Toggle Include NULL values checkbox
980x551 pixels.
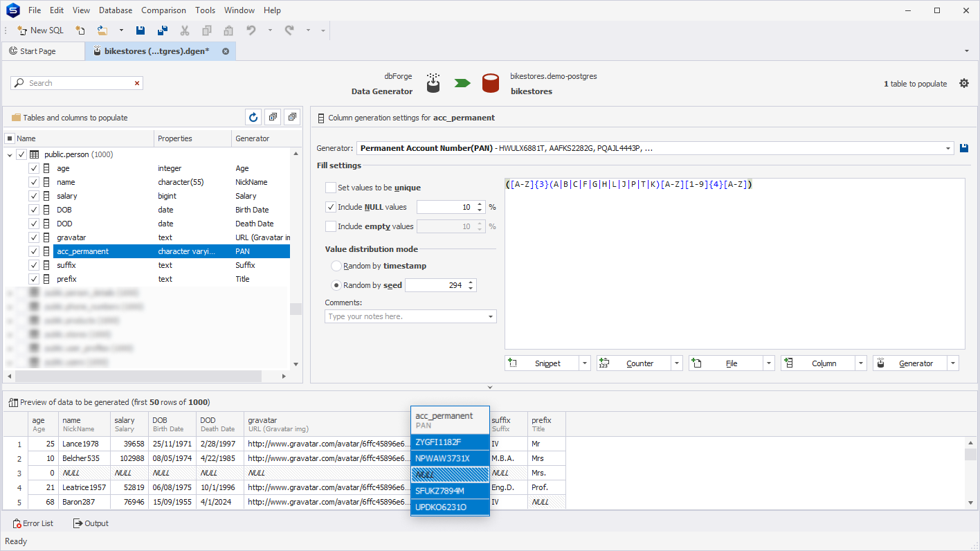[331, 207]
